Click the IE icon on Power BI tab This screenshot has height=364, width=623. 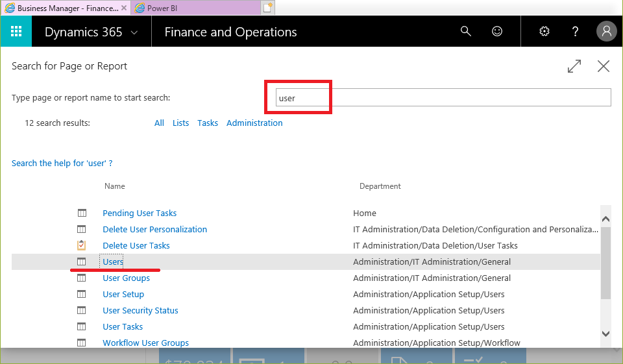(140, 8)
